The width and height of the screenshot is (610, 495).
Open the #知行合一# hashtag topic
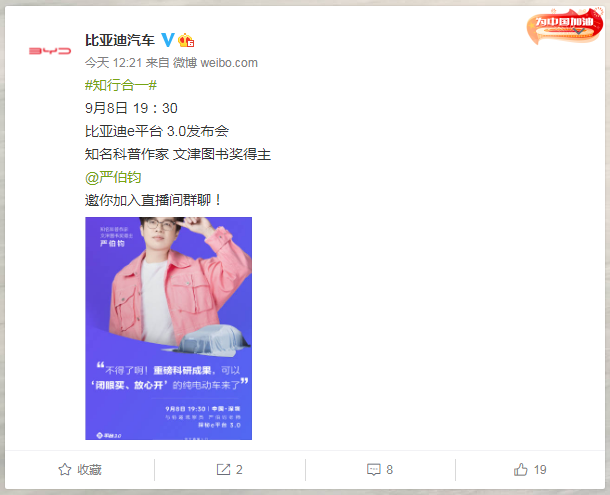[x=121, y=85]
